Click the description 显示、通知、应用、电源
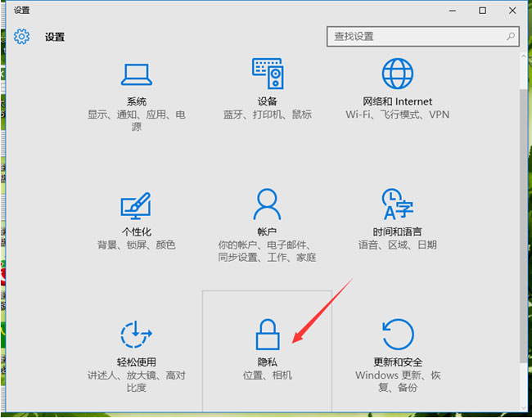The width and height of the screenshot is (532, 418). pos(137,121)
